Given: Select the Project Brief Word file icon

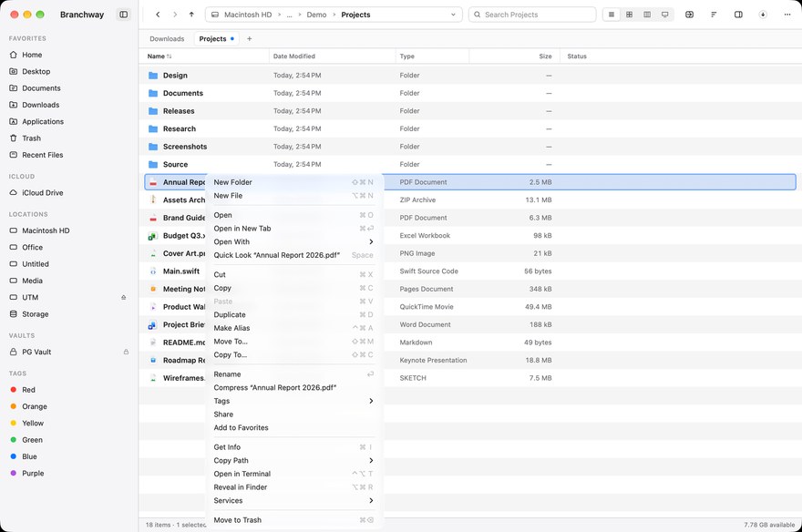Looking at the screenshot, I should coord(152,325).
